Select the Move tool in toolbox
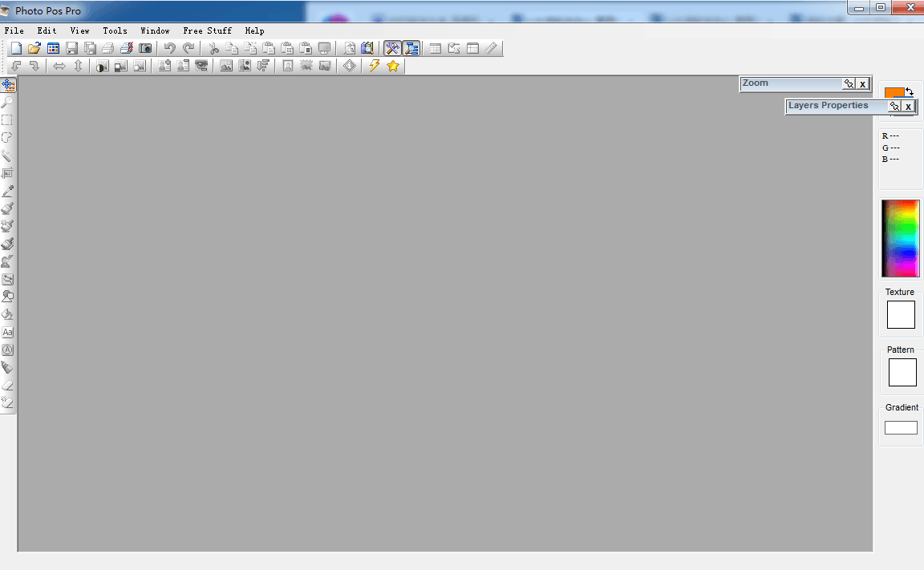Viewport: 924px width, 570px height. click(8, 85)
